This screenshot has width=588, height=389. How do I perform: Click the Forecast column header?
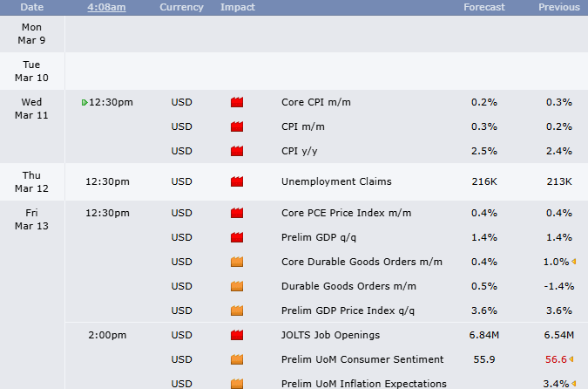pos(484,7)
